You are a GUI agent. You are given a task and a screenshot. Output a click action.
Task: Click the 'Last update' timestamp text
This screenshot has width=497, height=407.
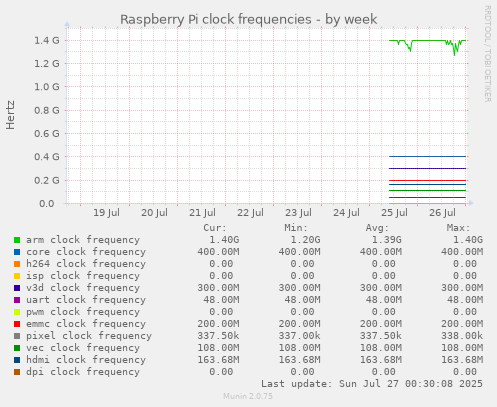[372, 384]
